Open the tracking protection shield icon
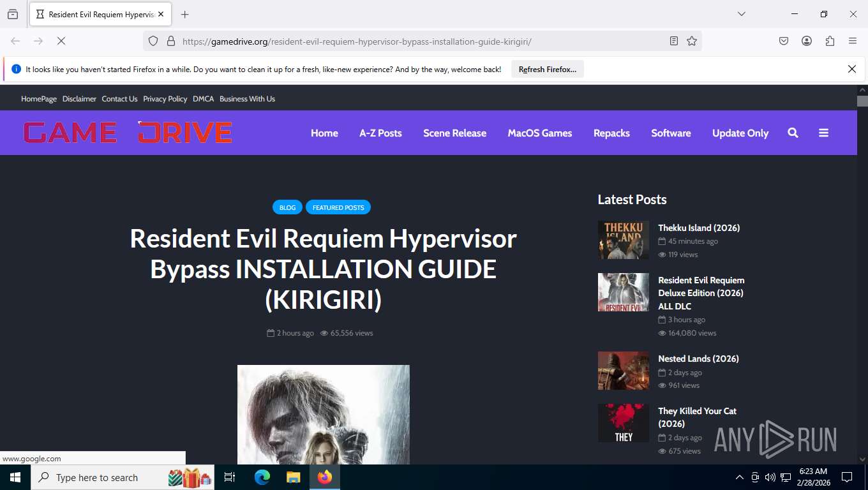The height and width of the screenshot is (490, 868). pos(153,41)
